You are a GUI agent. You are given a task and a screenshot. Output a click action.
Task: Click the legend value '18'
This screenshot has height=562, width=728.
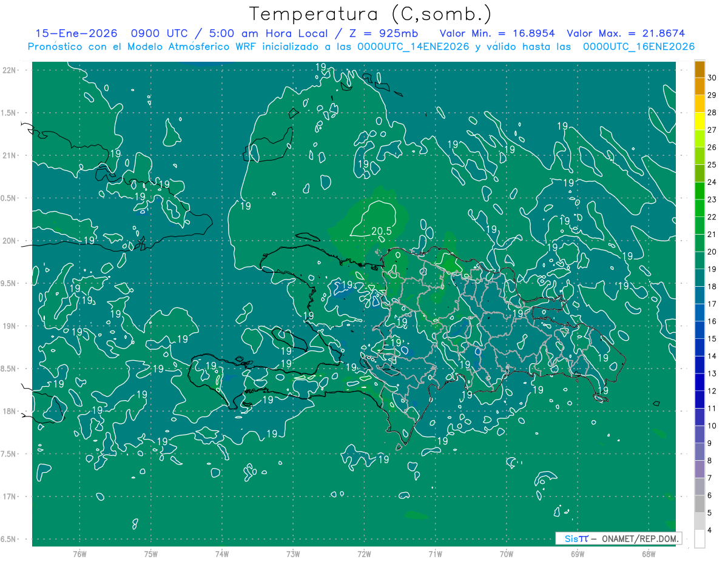tap(712, 287)
